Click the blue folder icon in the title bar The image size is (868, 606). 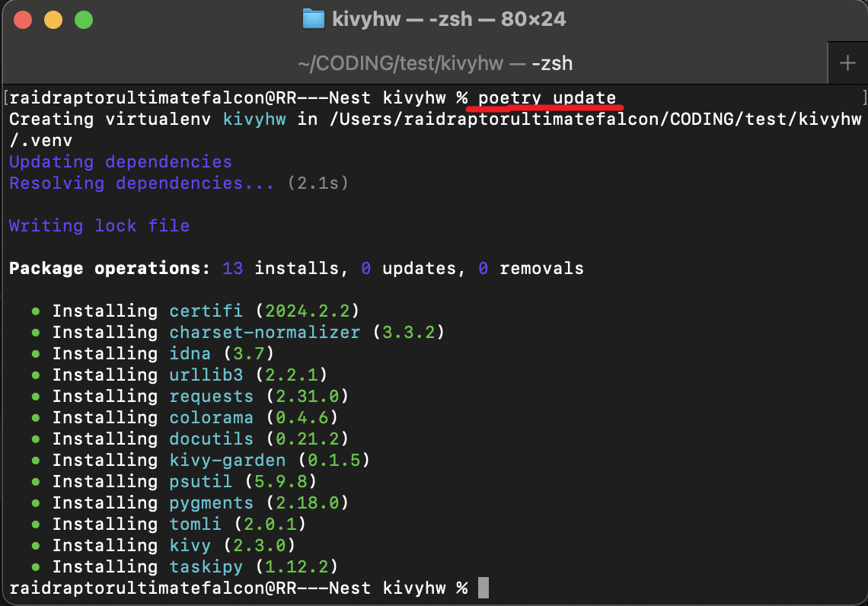click(x=314, y=19)
